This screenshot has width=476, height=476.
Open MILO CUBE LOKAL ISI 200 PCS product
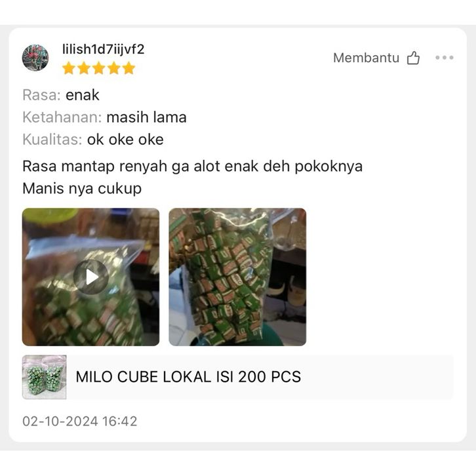188,377
